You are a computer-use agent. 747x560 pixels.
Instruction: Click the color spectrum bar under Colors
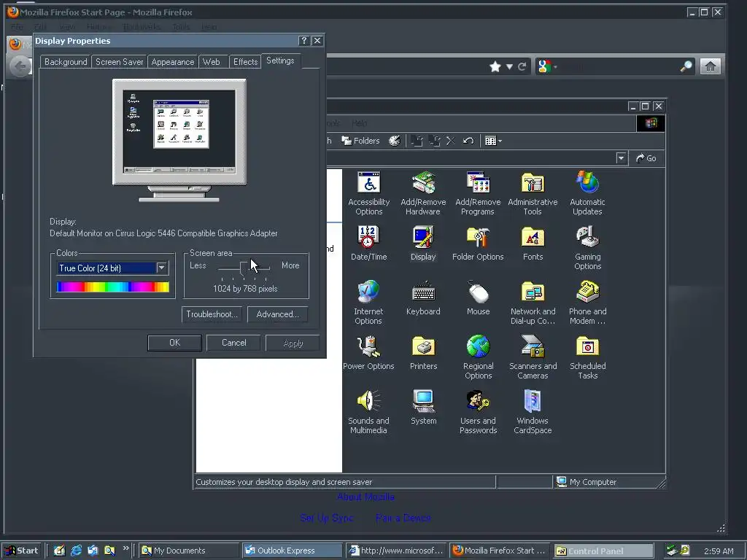tap(113, 287)
